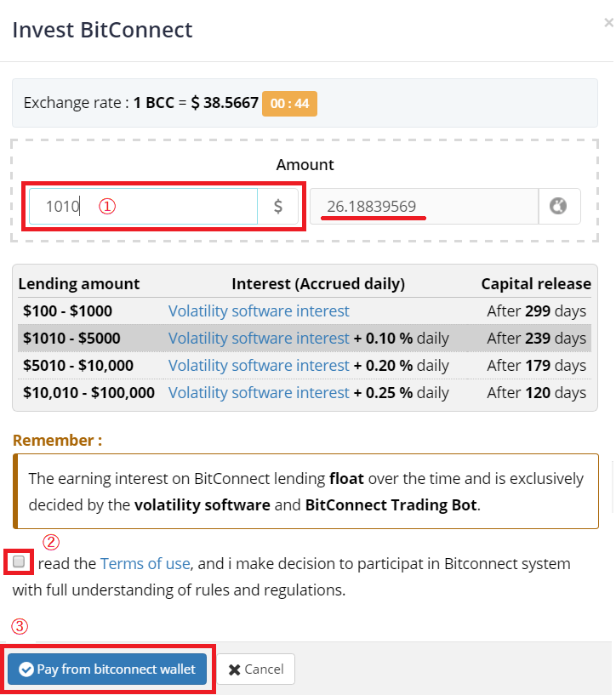The height and width of the screenshot is (695, 616).
Task: Click the Exchange rate 1 BCC value text
Action: pyautogui.click(x=196, y=104)
